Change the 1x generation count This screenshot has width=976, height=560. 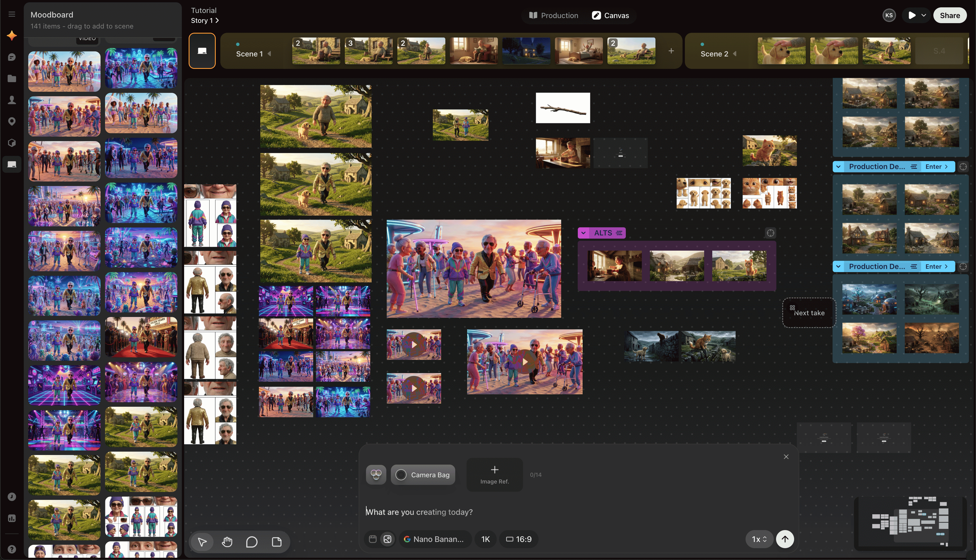[x=759, y=539]
